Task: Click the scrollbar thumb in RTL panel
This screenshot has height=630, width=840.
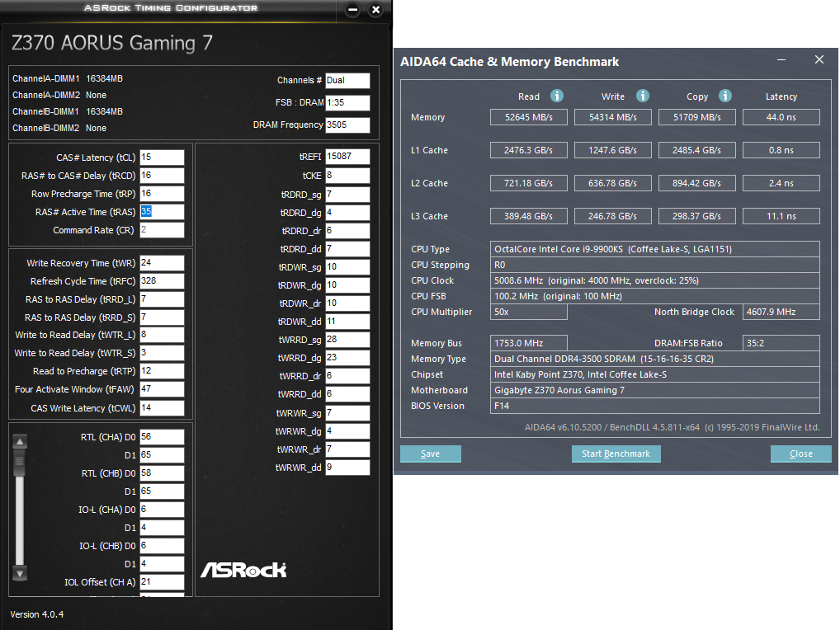Action: (20, 463)
